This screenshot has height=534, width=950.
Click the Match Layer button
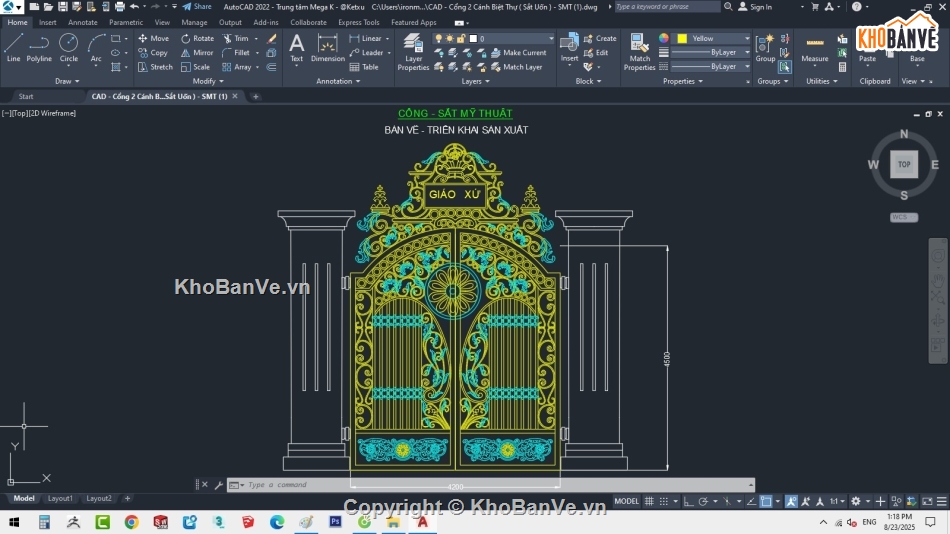tap(517, 67)
